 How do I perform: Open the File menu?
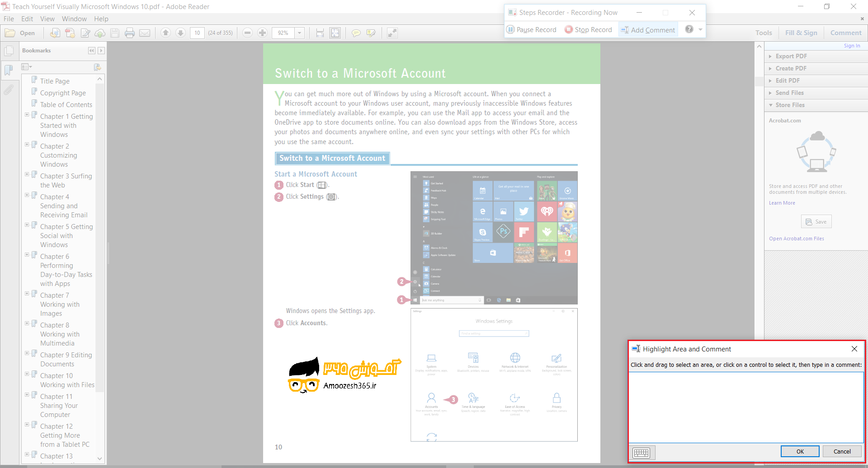click(x=9, y=19)
